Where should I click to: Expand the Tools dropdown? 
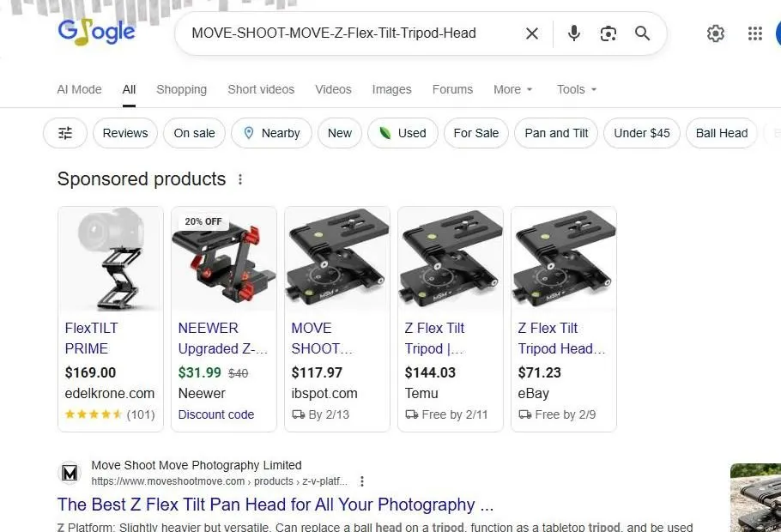point(576,89)
